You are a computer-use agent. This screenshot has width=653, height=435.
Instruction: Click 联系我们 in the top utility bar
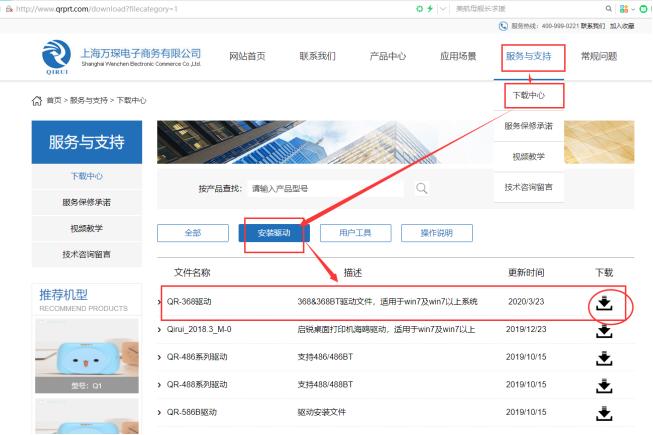[x=593, y=26]
